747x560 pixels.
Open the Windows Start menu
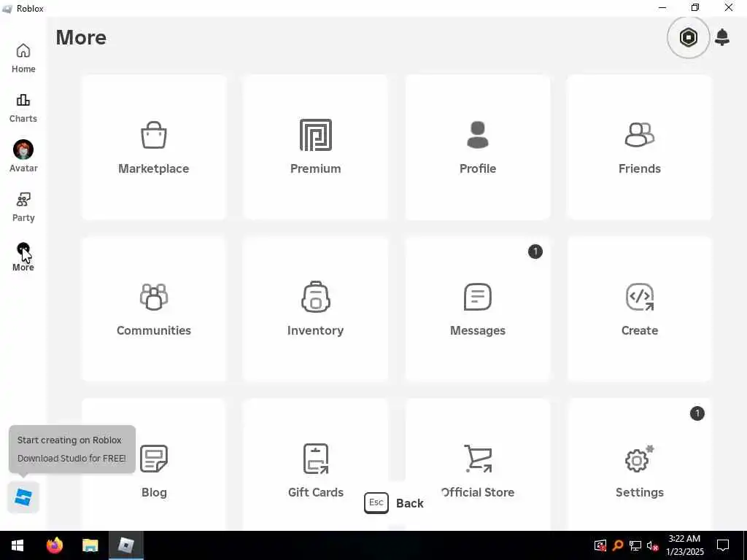coord(18,545)
